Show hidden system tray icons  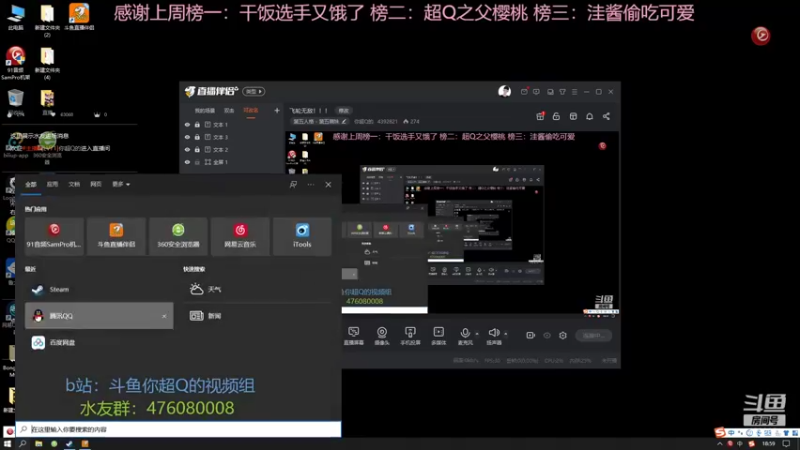pos(720,444)
